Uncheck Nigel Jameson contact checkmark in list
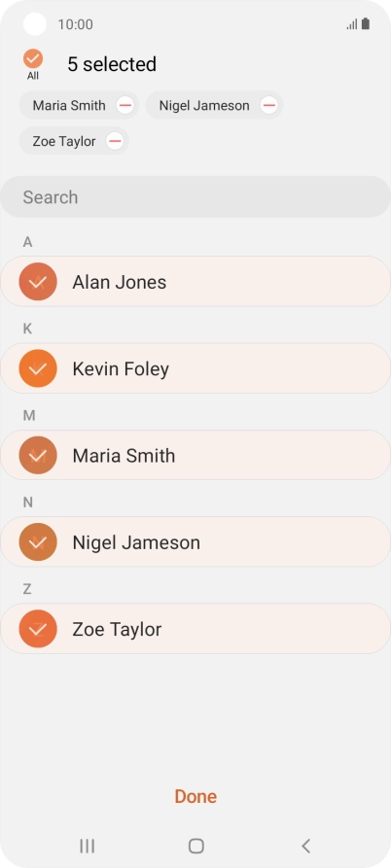The height and width of the screenshot is (868, 391). click(x=38, y=542)
